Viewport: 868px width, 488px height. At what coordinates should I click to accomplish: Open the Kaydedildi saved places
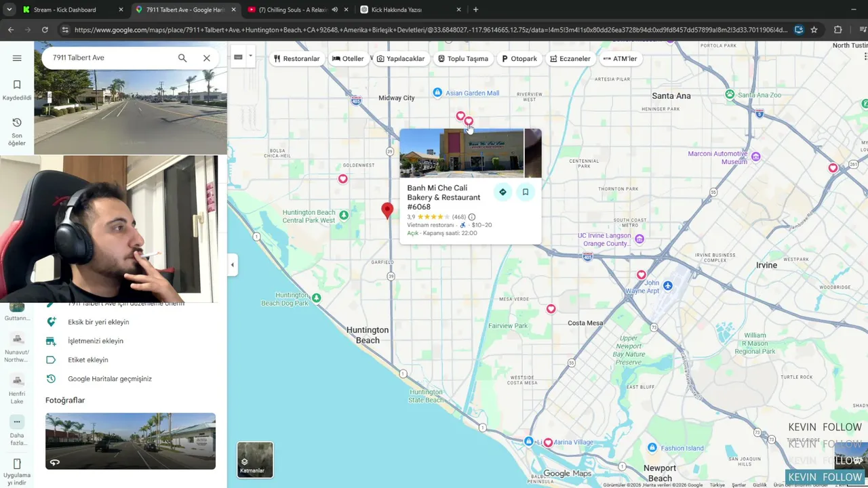[17, 90]
